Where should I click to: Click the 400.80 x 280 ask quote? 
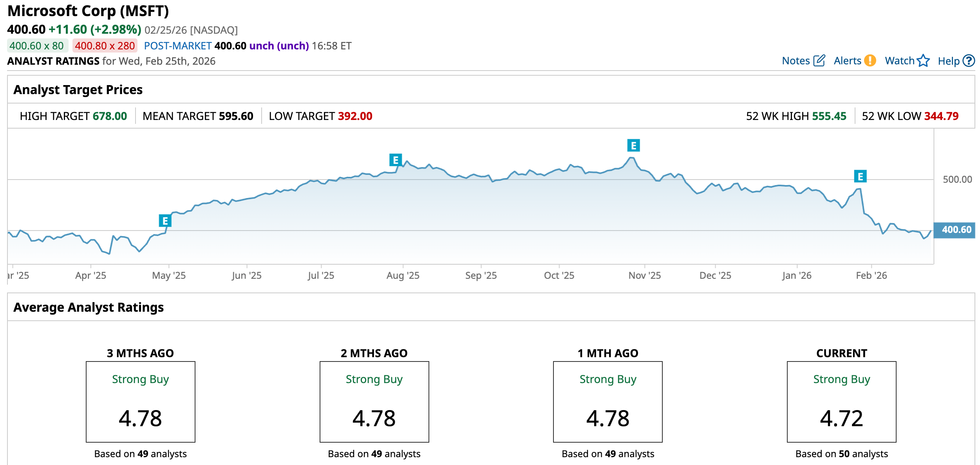[x=105, y=46]
